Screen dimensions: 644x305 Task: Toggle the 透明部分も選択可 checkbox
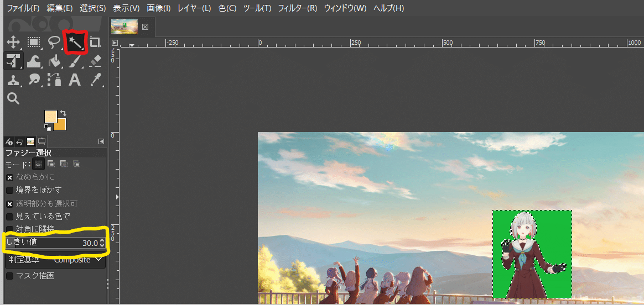point(9,203)
